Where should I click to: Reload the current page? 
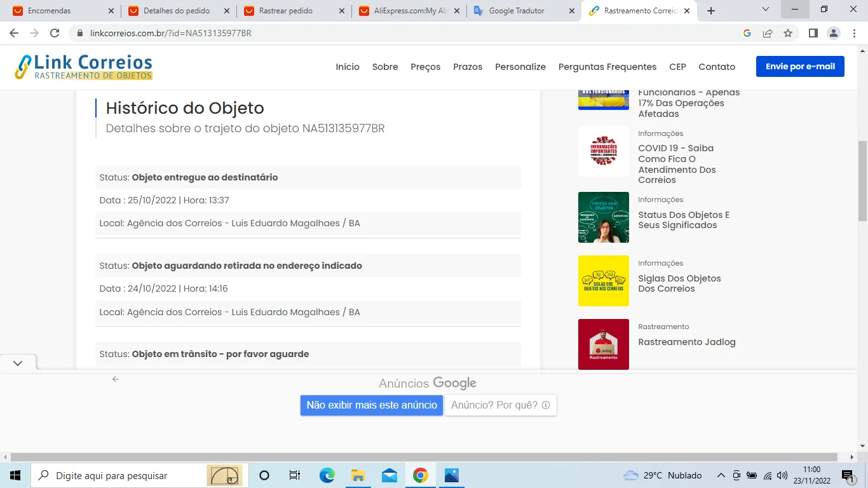55,33
